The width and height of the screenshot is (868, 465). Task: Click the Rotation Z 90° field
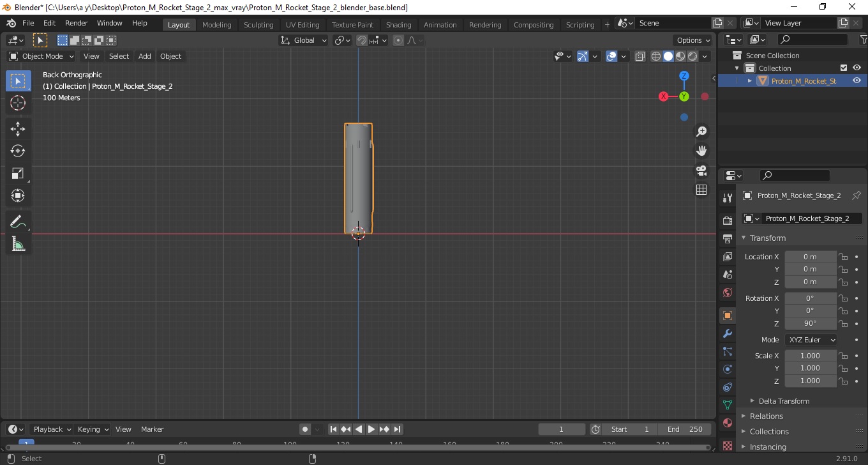(811, 323)
